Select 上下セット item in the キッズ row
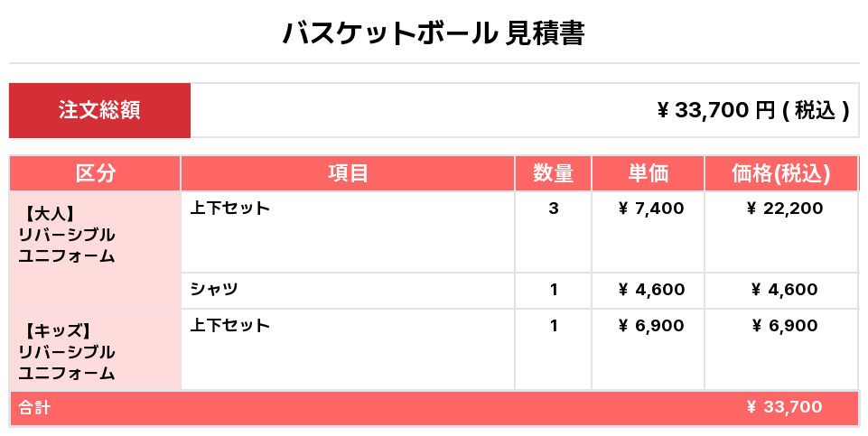Viewport: 868px width, 436px height. coord(230,326)
